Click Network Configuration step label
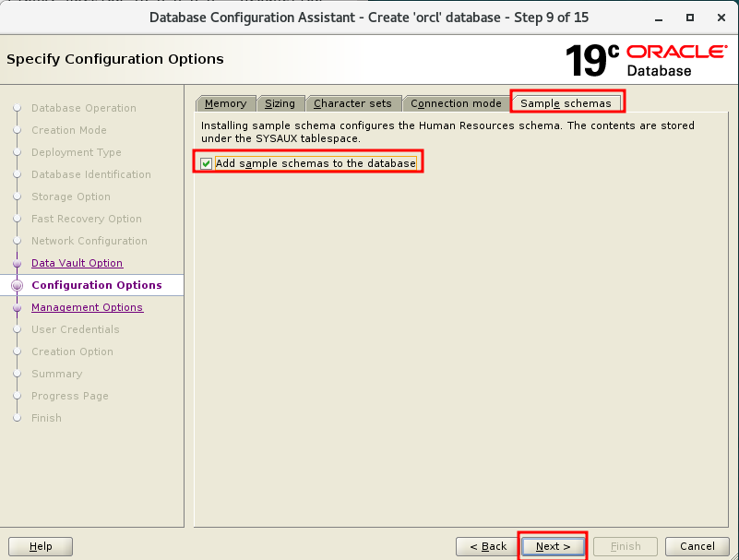The width and height of the screenshot is (739, 560). (89, 241)
